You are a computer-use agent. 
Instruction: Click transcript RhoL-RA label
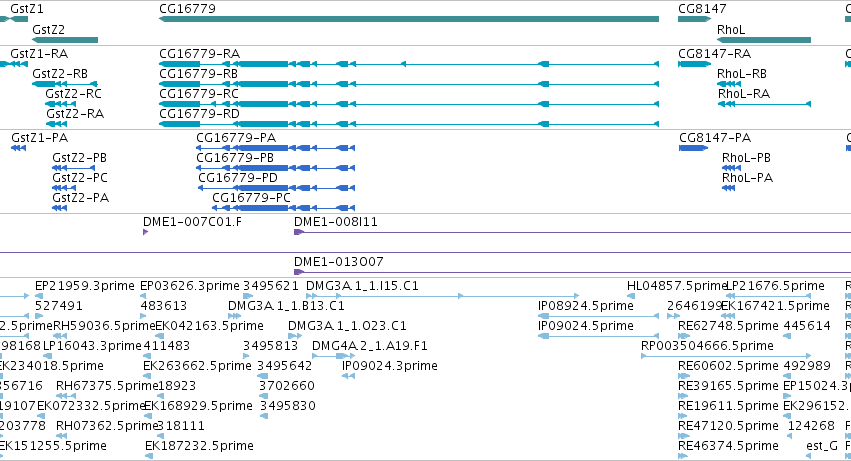pos(744,94)
